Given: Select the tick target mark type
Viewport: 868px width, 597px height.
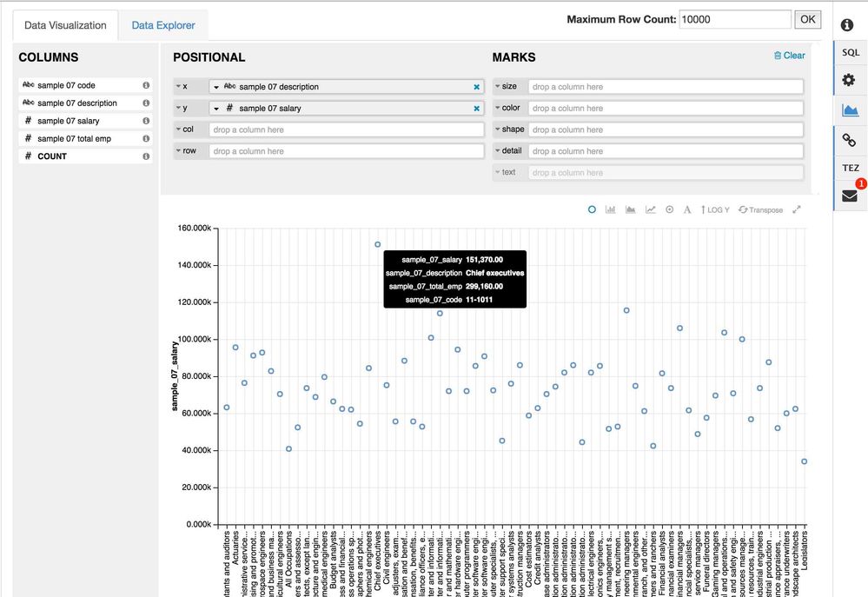Looking at the screenshot, I should point(669,210).
